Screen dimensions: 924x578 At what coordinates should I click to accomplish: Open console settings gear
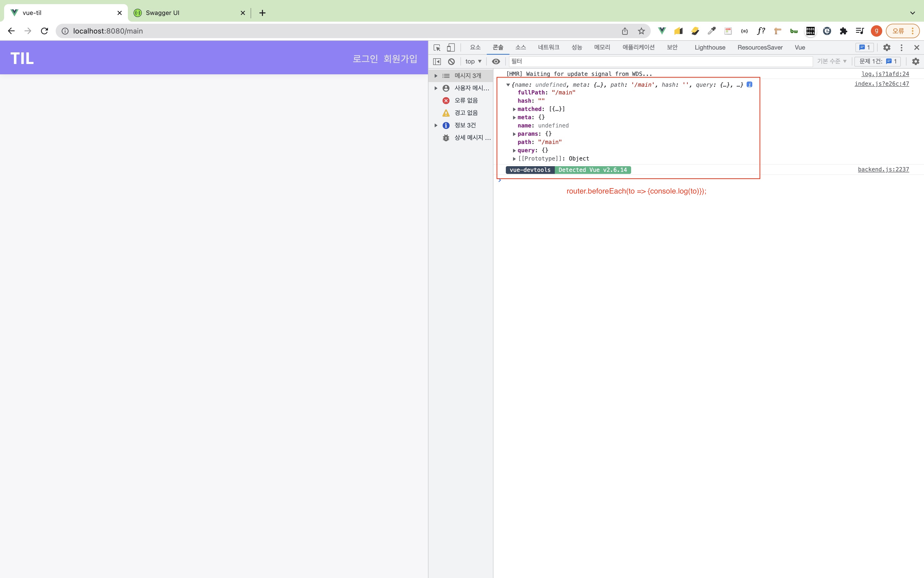point(915,61)
